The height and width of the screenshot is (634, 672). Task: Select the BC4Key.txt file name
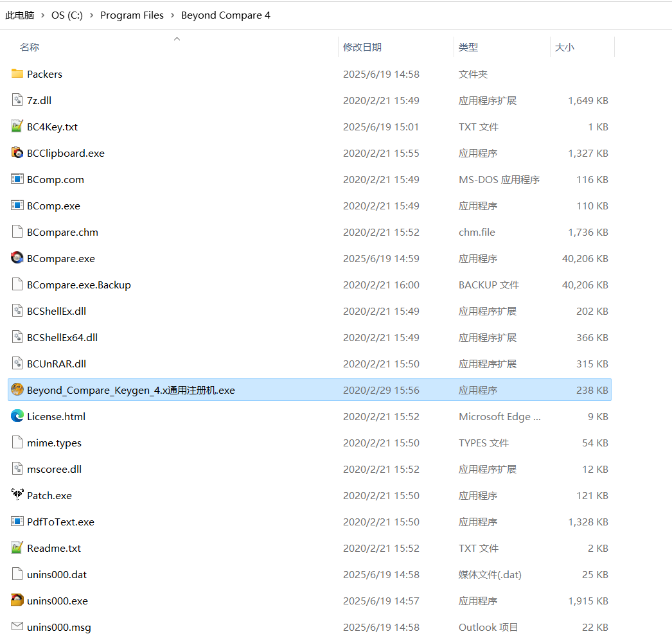[x=52, y=127]
